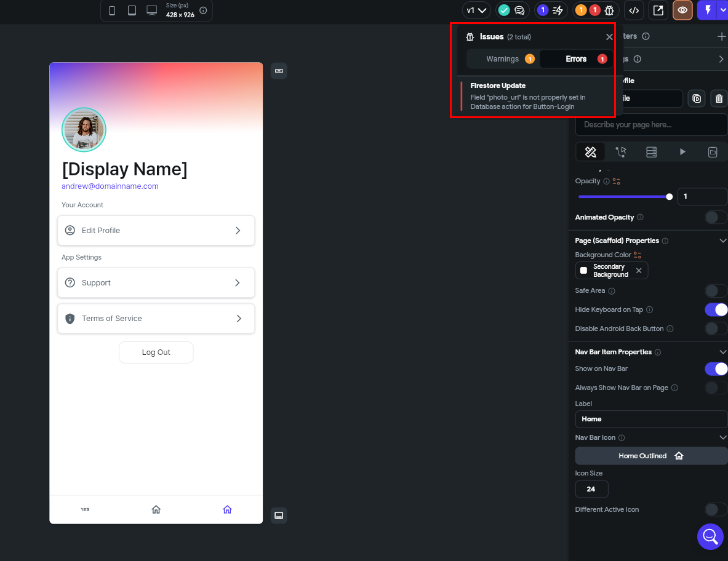Click the Label field showing Home
This screenshot has width=728, height=561.
(x=651, y=419)
